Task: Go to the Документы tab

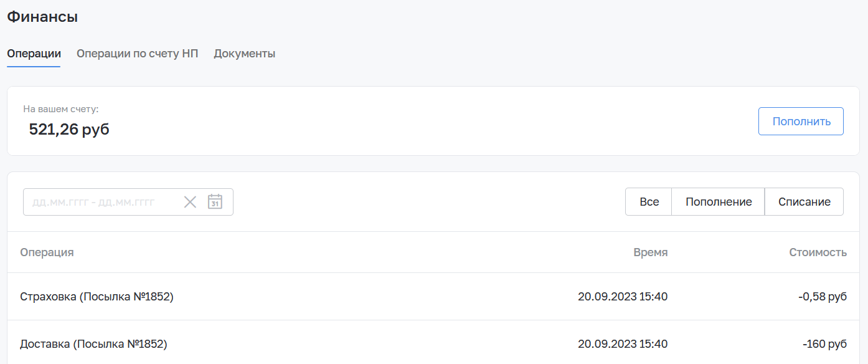Action: [x=245, y=54]
